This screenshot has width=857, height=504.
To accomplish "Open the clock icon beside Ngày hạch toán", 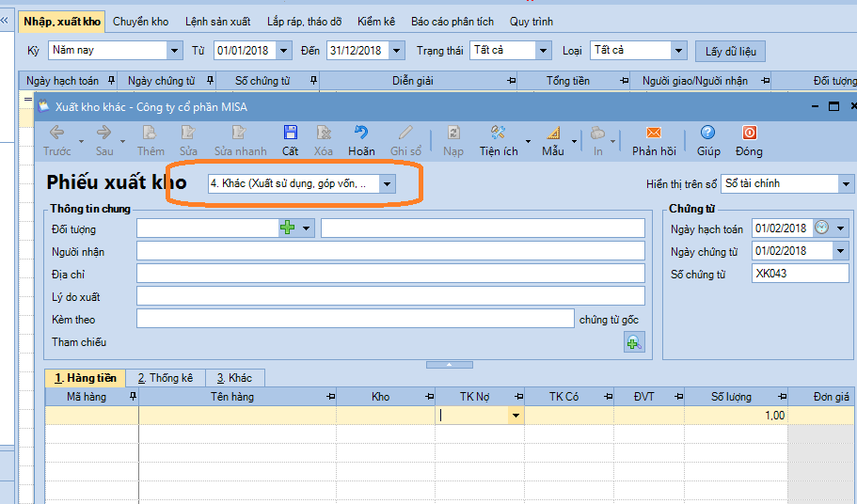I will (821, 228).
